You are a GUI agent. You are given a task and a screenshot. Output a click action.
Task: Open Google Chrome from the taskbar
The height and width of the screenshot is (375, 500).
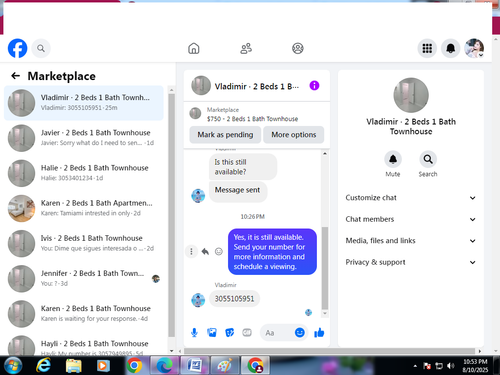[x=134, y=366]
